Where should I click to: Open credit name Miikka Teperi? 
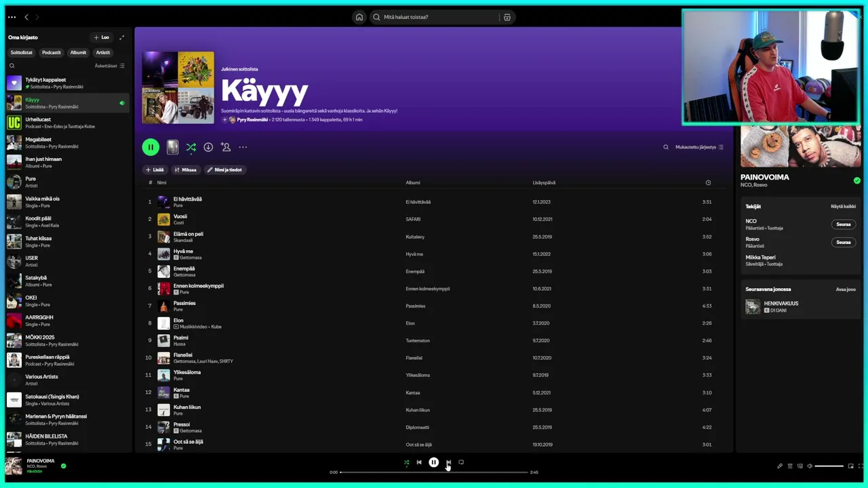[x=760, y=258]
